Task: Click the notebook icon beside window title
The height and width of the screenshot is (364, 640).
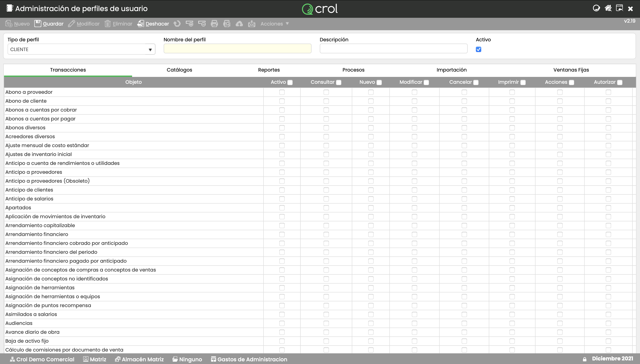Action: pyautogui.click(x=9, y=8)
